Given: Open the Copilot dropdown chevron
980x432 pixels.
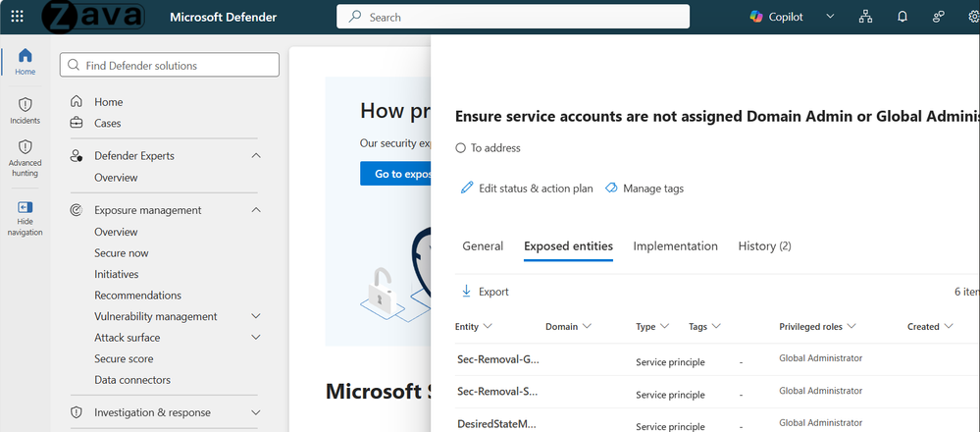Looking at the screenshot, I should [830, 17].
